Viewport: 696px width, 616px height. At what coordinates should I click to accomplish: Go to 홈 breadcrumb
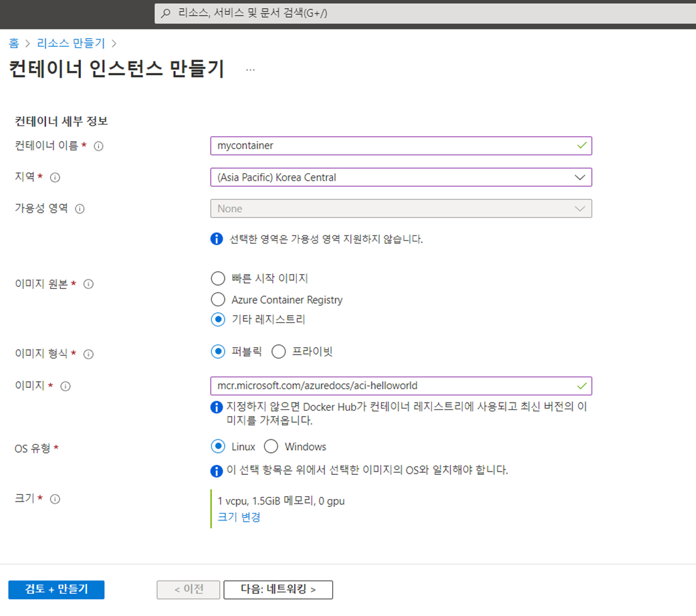tap(14, 43)
